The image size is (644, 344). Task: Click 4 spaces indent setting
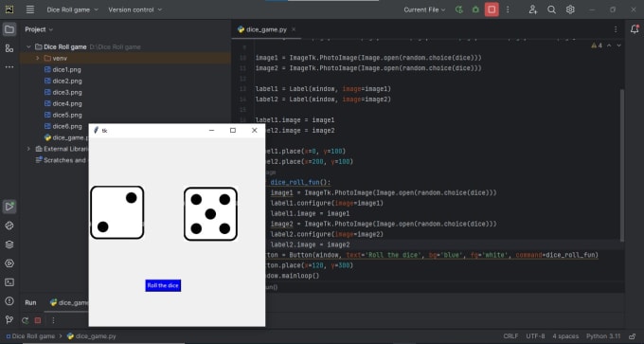click(x=565, y=336)
